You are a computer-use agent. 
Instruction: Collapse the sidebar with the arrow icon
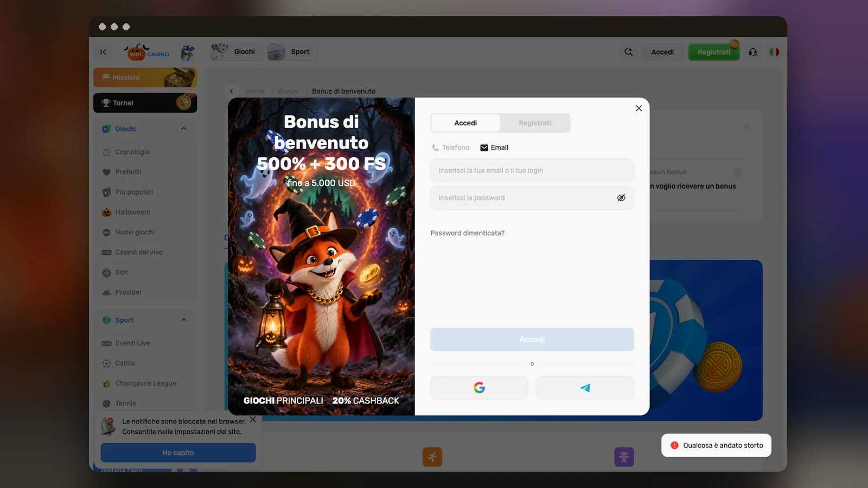point(103,52)
